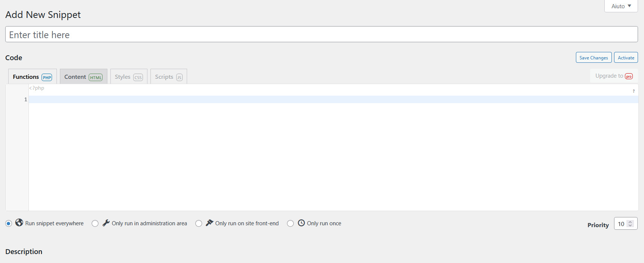Focus the Enter title here field
This screenshot has height=263, width=644.
321,34
